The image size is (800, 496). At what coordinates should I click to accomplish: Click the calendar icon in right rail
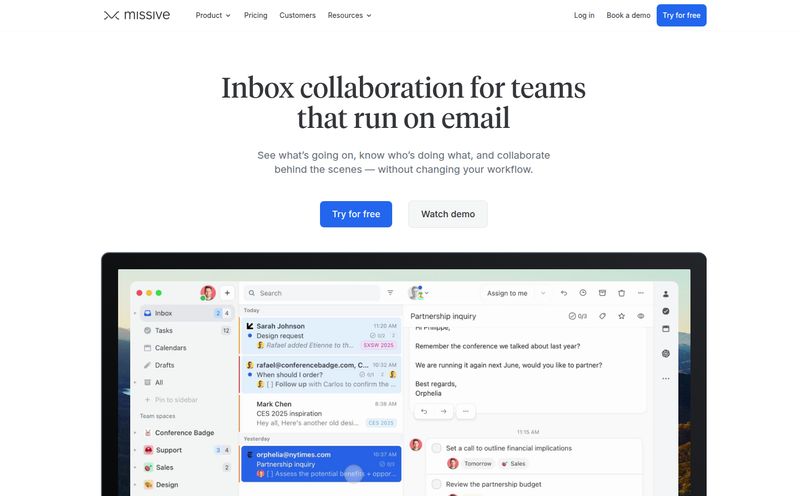click(666, 329)
